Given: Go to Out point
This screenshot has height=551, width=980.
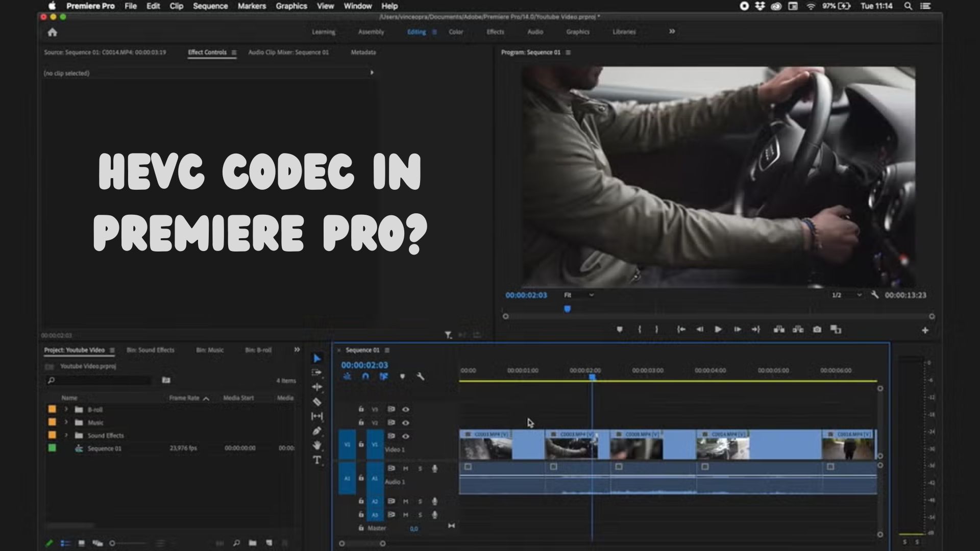Looking at the screenshot, I should (x=756, y=330).
